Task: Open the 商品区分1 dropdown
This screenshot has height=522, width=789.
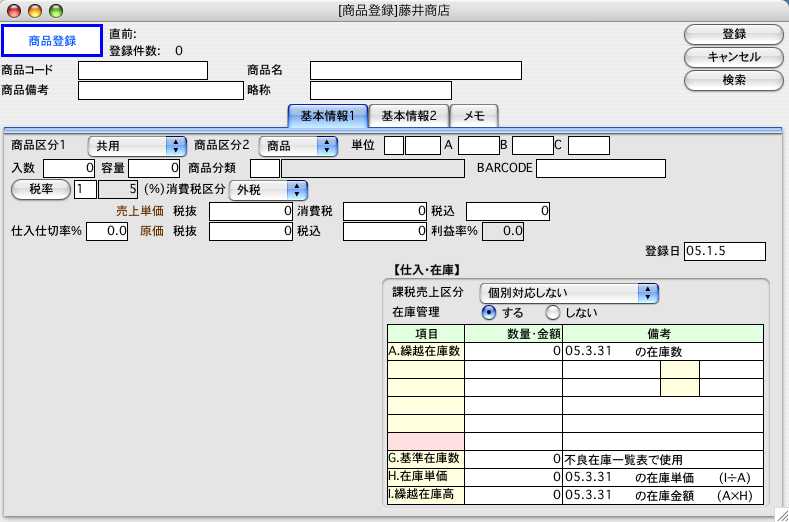Action: tap(138, 146)
